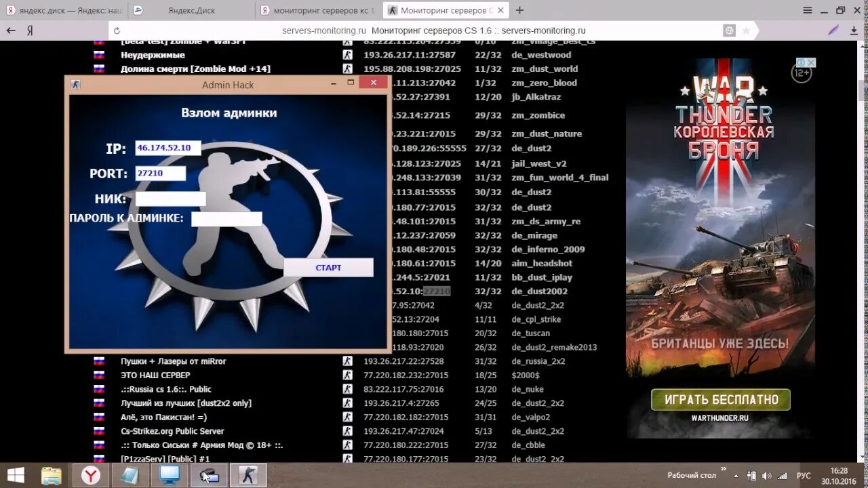Open server '.::Russia cs 1.6::. Public'

166,389
